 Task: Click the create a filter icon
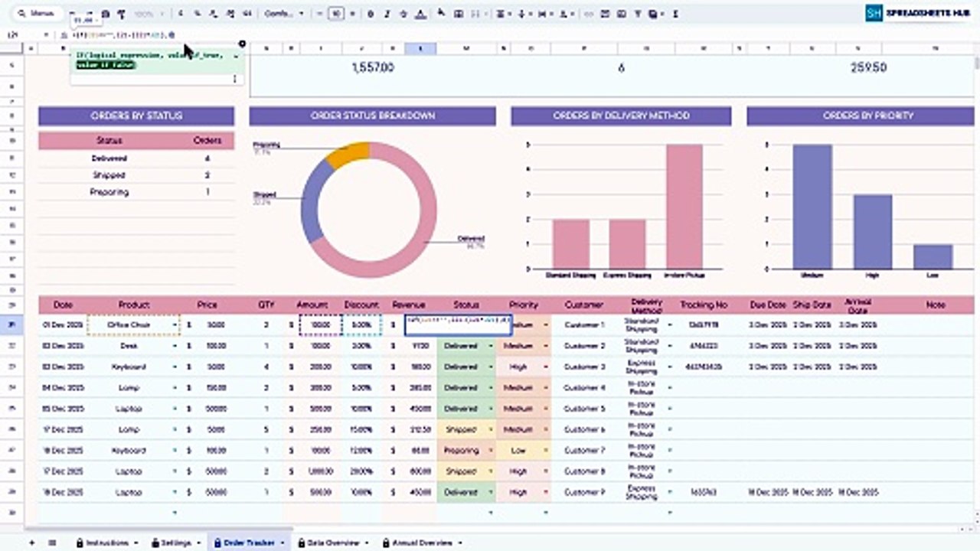[x=637, y=14]
